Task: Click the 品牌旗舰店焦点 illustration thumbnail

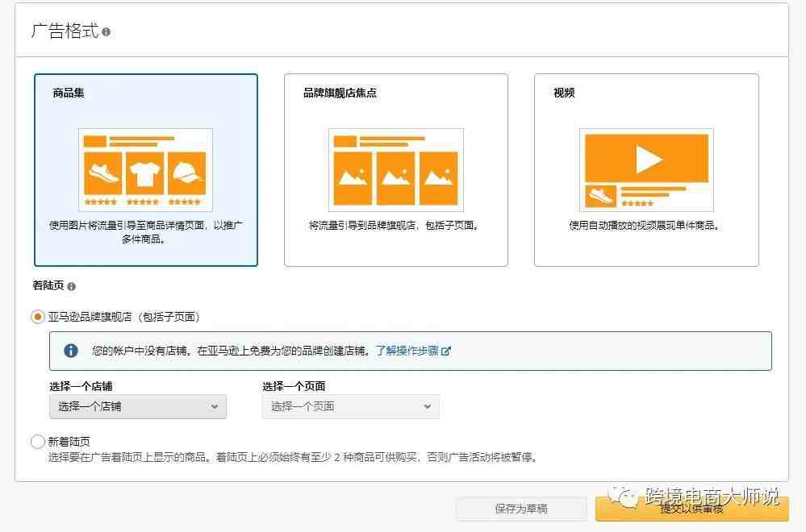Action: coord(396,170)
